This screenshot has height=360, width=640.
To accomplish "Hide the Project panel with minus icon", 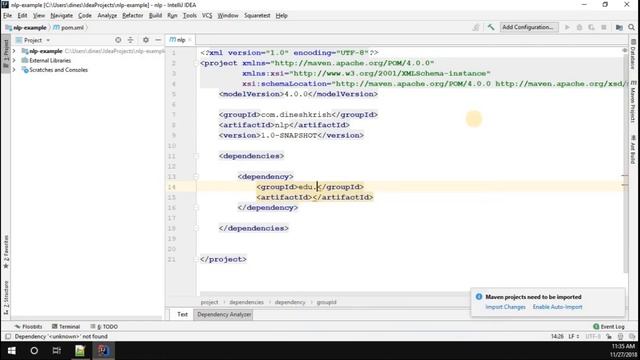I will (x=158, y=40).
